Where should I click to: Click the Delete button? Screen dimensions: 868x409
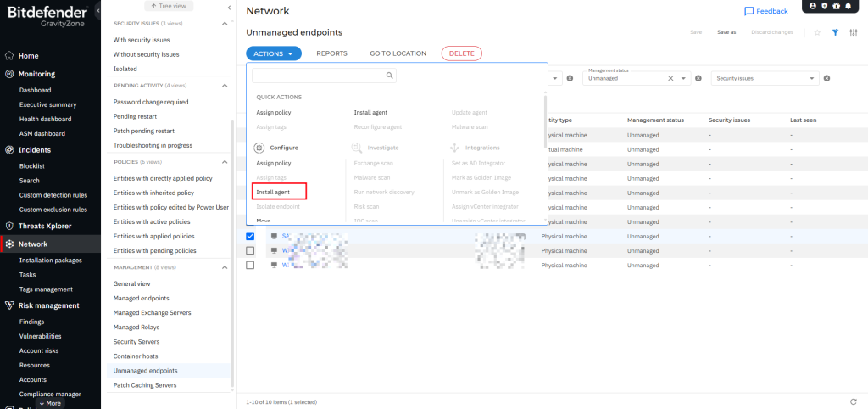click(x=461, y=53)
